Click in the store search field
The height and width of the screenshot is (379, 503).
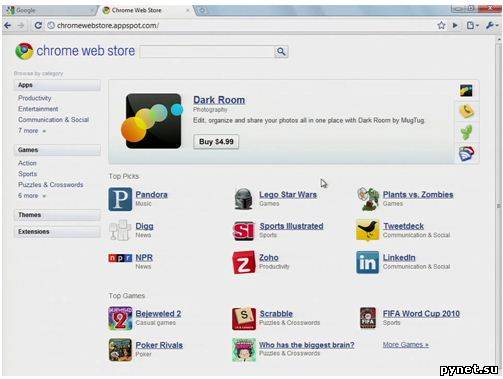[207, 52]
